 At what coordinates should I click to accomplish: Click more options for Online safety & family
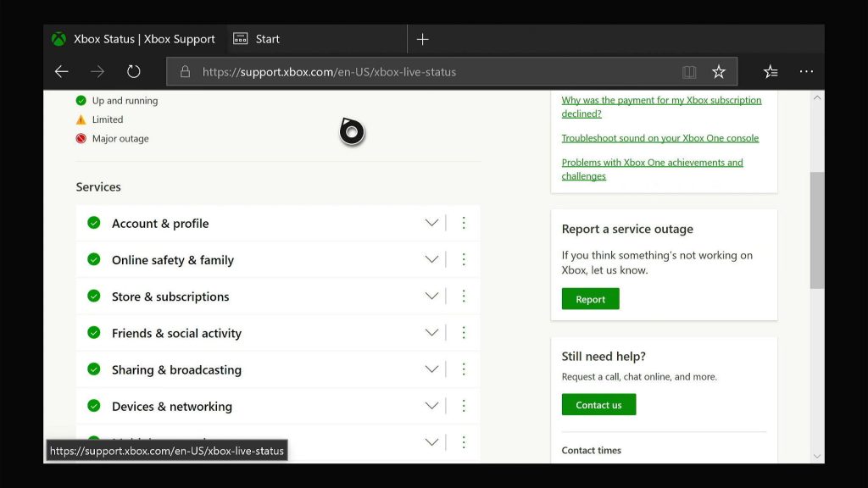pyautogui.click(x=464, y=259)
